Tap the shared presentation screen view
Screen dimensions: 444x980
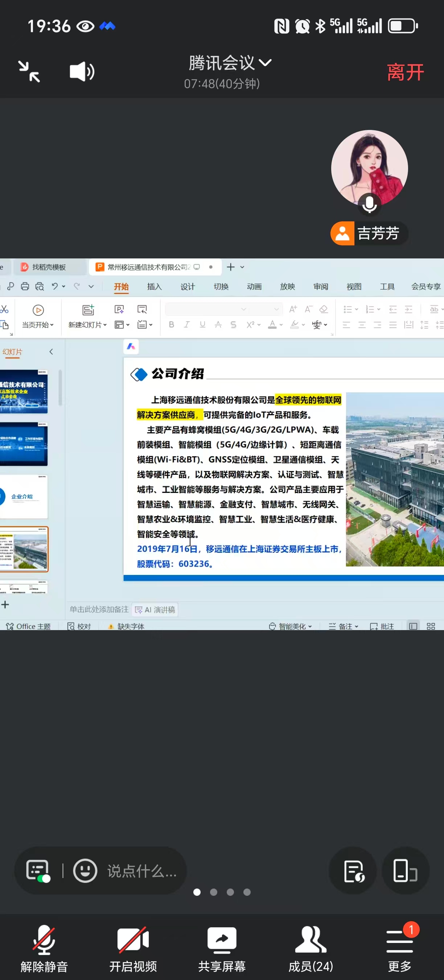pos(222,444)
